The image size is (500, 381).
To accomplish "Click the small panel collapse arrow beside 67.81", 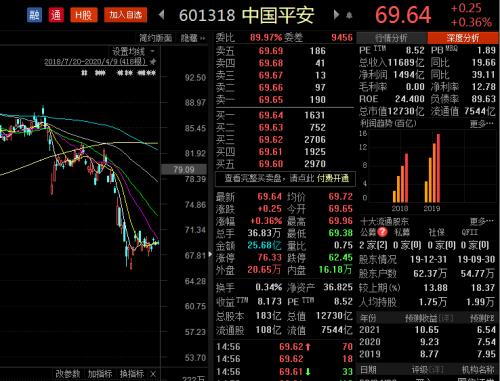I will pos(210,255).
